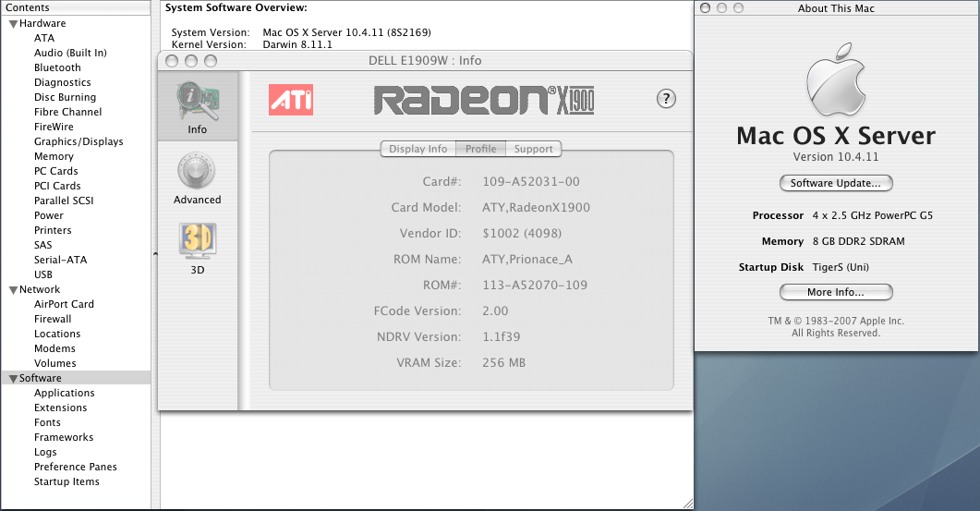Click the Card Model value ATY,RadeonX1900
Screen dimensions: 980x511
tap(536, 208)
